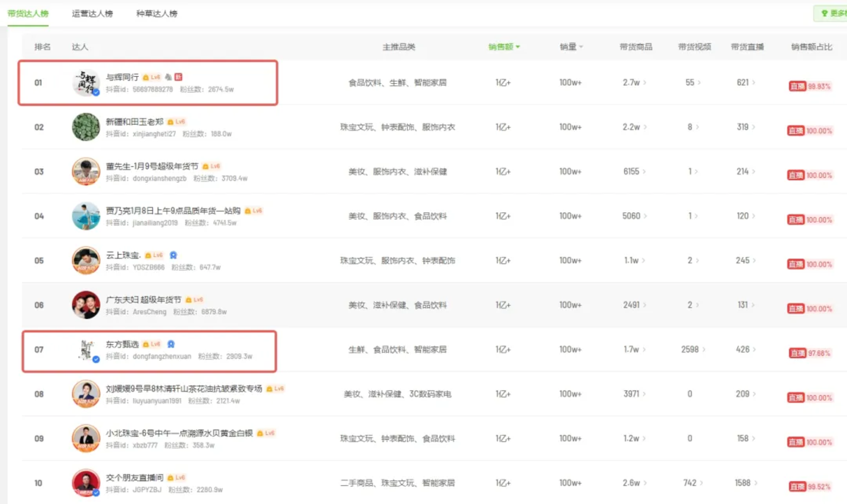Sort by 销量 column header
The height and width of the screenshot is (504, 847).
(x=571, y=47)
